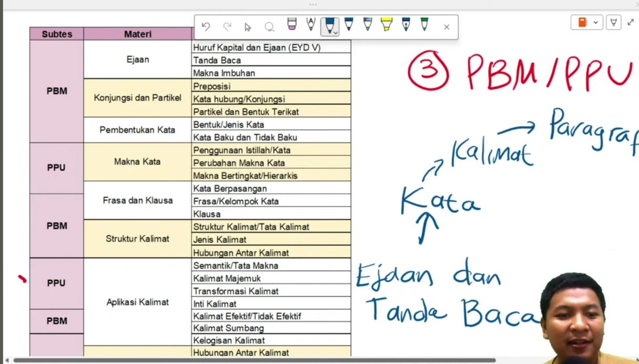This screenshot has height=364, width=639.
Task: Click the 'Frasa/Kelompok Kata' cell
Action: (271, 201)
